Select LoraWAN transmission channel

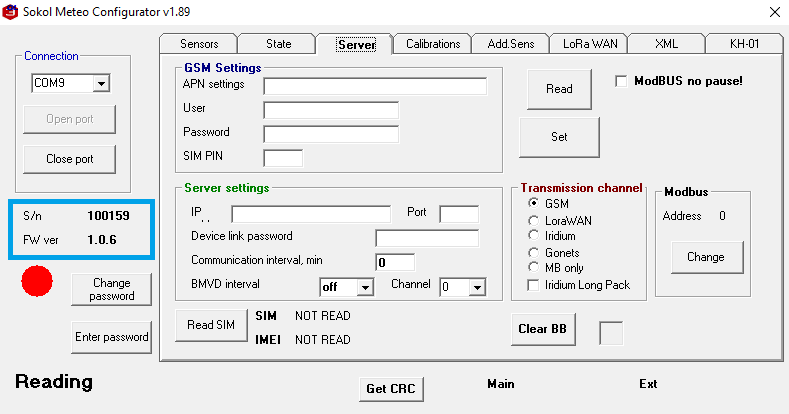tap(533, 220)
